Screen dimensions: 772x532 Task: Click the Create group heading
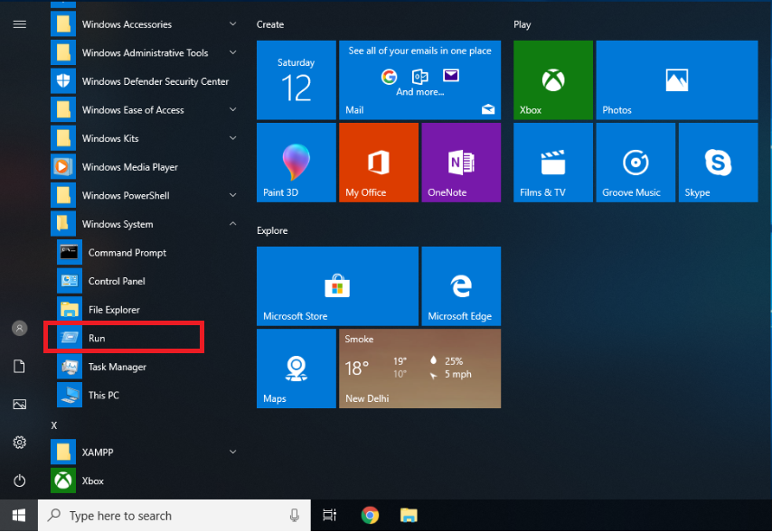coord(270,24)
